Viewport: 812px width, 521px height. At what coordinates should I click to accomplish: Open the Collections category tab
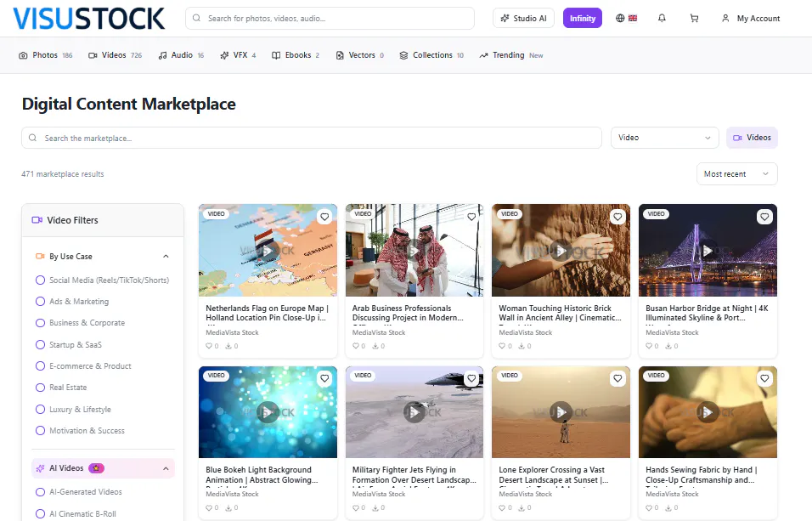[431, 55]
